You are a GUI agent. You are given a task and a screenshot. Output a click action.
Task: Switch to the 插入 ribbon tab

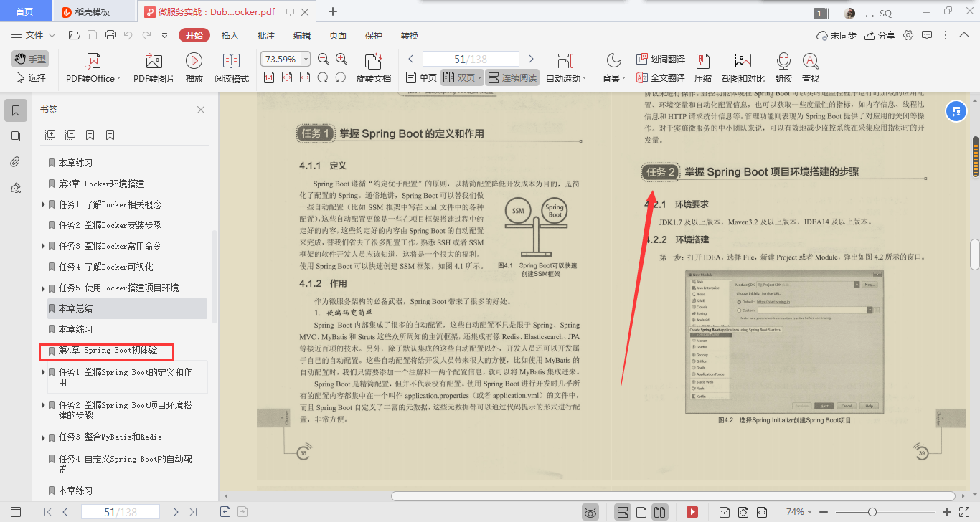coord(230,35)
